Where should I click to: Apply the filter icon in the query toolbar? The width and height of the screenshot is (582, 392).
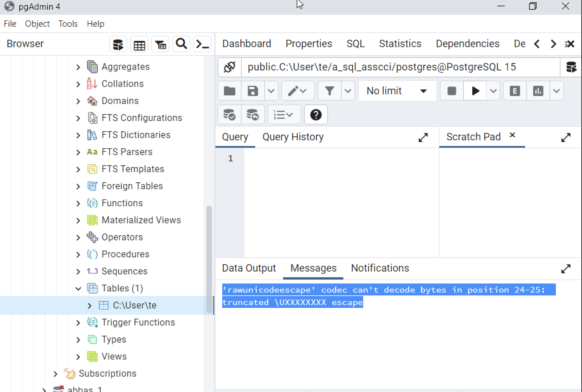[329, 91]
